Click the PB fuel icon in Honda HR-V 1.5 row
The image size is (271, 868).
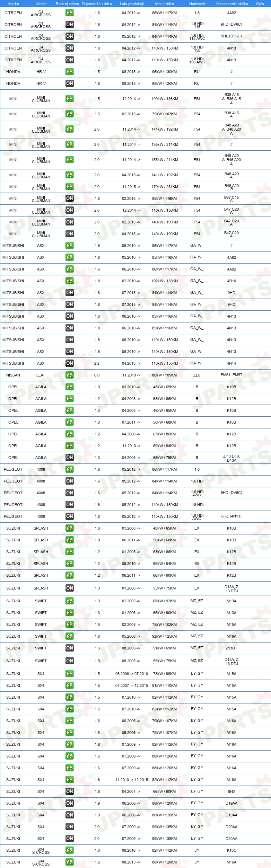[x=69, y=72]
